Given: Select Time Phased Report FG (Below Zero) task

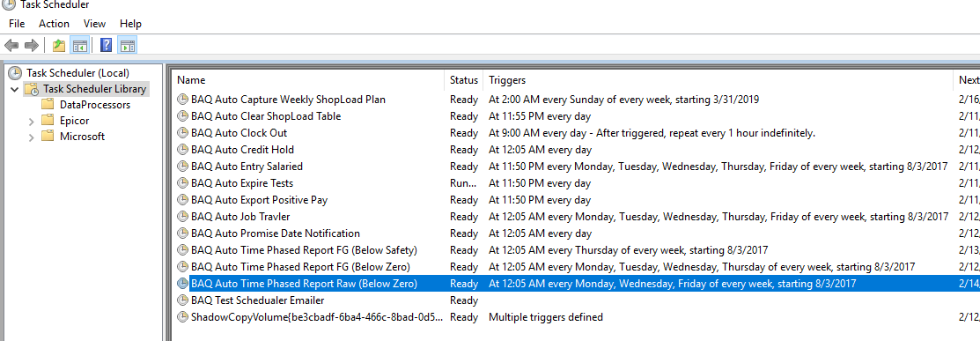Looking at the screenshot, I should click(x=300, y=267).
